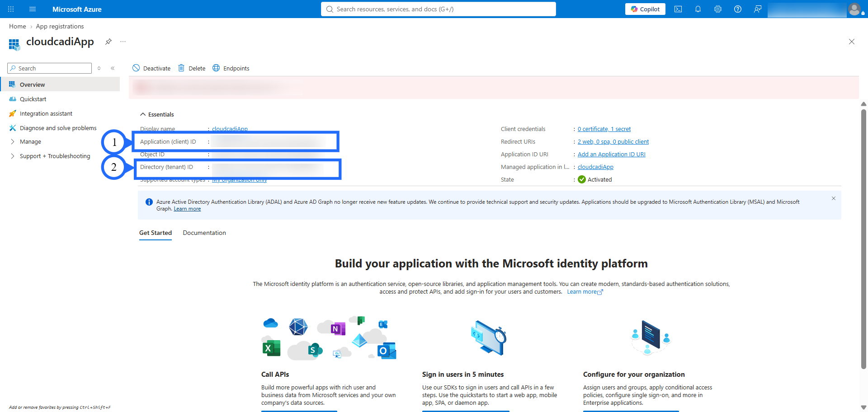Open Endpoints from the command bar

point(231,68)
